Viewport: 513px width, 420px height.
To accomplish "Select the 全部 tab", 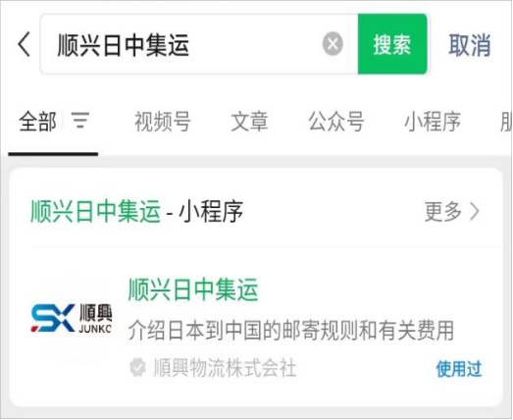I will click(37, 122).
